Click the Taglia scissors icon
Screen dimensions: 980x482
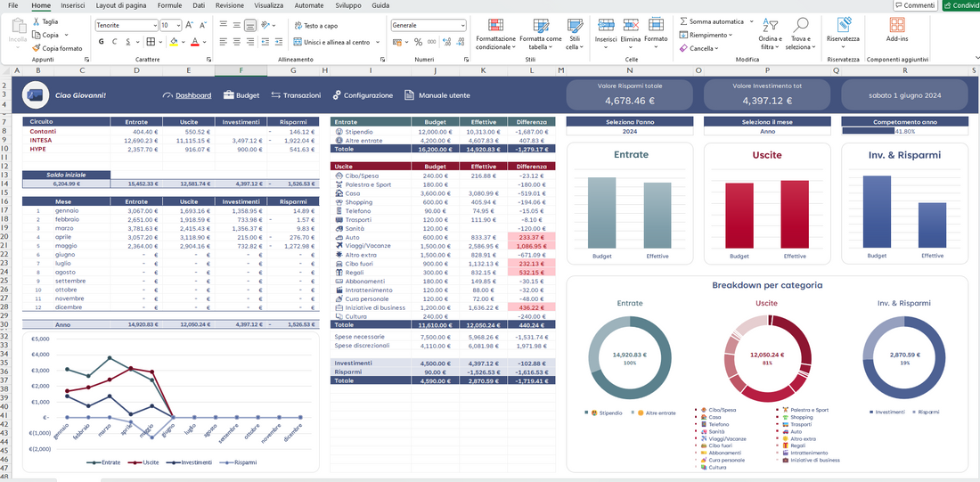(x=37, y=20)
